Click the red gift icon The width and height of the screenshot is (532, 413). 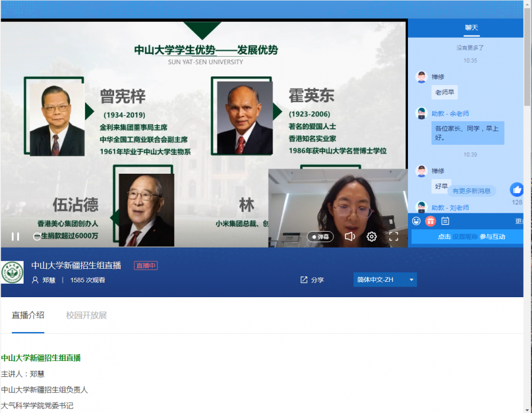(x=430, y=221)
